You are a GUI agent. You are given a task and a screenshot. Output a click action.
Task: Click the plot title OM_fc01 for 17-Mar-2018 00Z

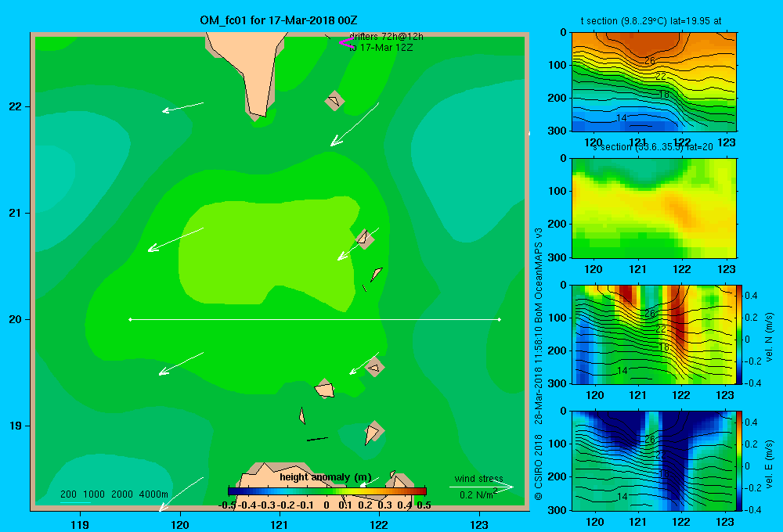coord(278,20)
